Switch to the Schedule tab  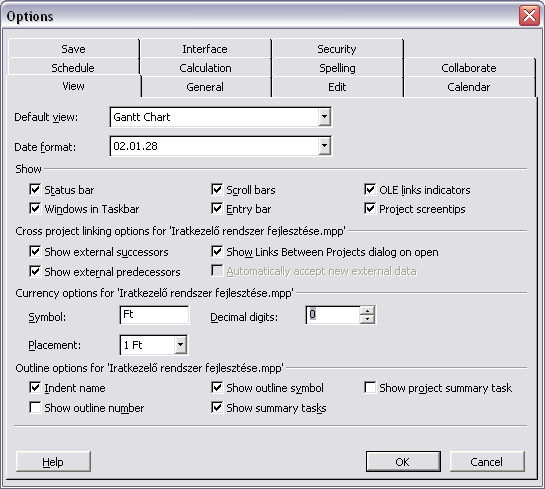coord(73,67)
